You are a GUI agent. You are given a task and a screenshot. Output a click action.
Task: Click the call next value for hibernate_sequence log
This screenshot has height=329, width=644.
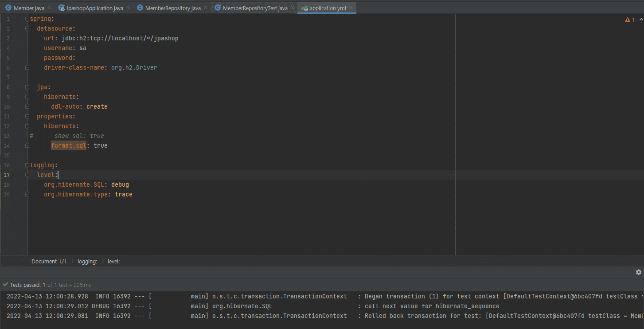click(x=432, y=306)
